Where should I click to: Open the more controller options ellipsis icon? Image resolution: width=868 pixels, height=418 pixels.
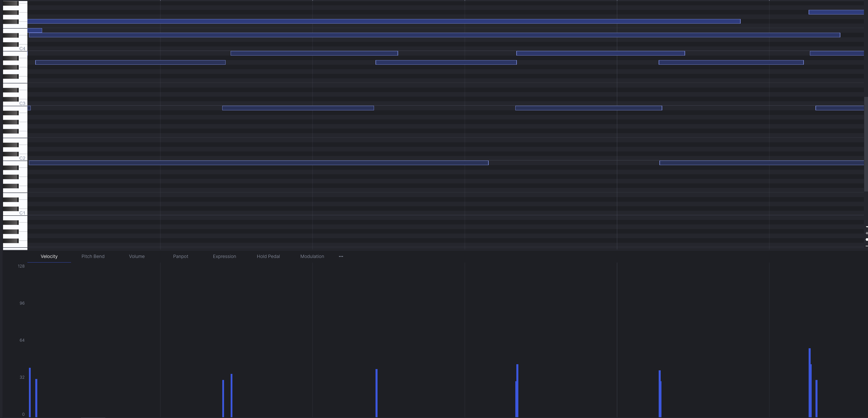click(x=341, y=256)
